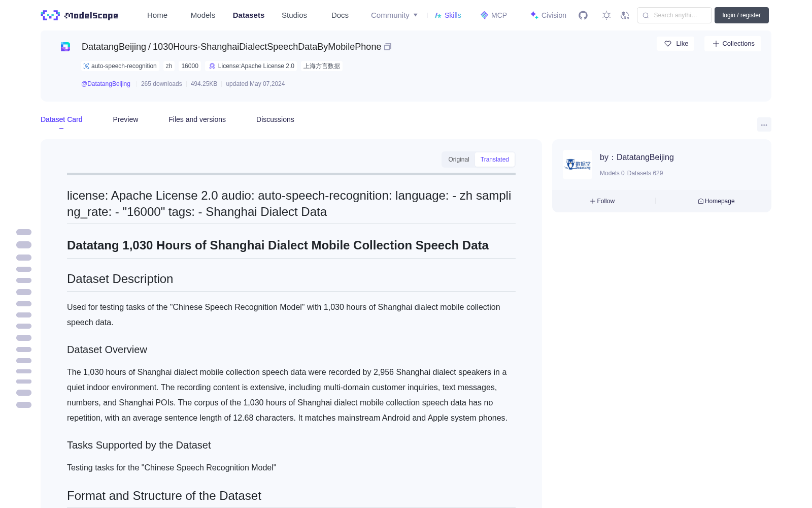Click the auto-speech-recognition task tag
The height and width of the screenshot is (508, 812).
click(120, 66)
